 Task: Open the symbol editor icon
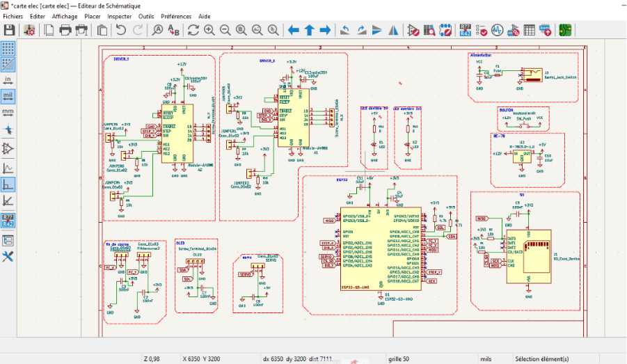click(413, 30)
